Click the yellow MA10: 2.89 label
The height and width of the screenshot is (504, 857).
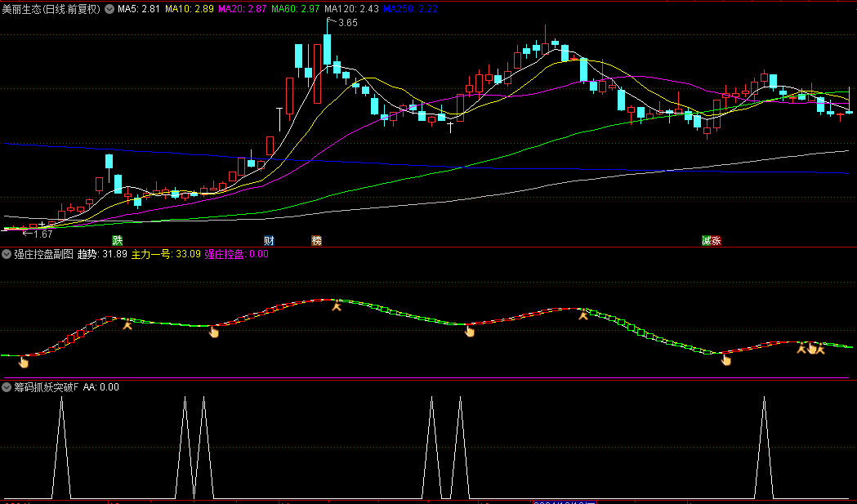tap(189, 9)
